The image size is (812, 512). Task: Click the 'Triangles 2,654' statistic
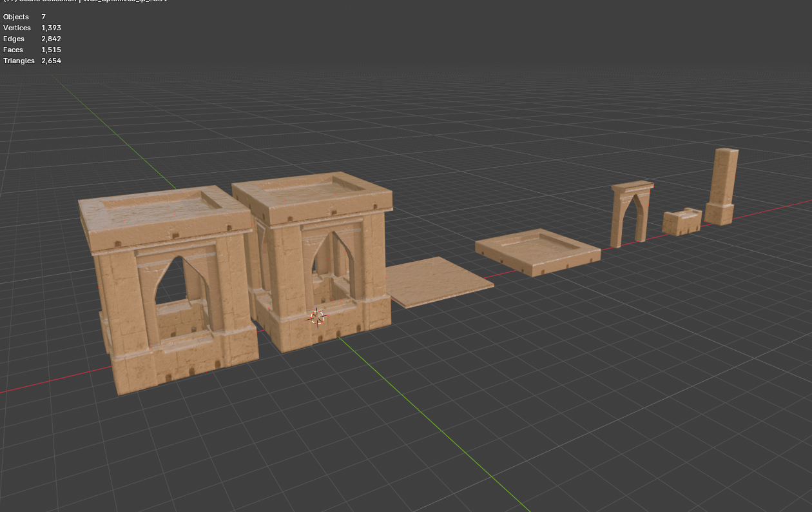click(x=32, y=61)
